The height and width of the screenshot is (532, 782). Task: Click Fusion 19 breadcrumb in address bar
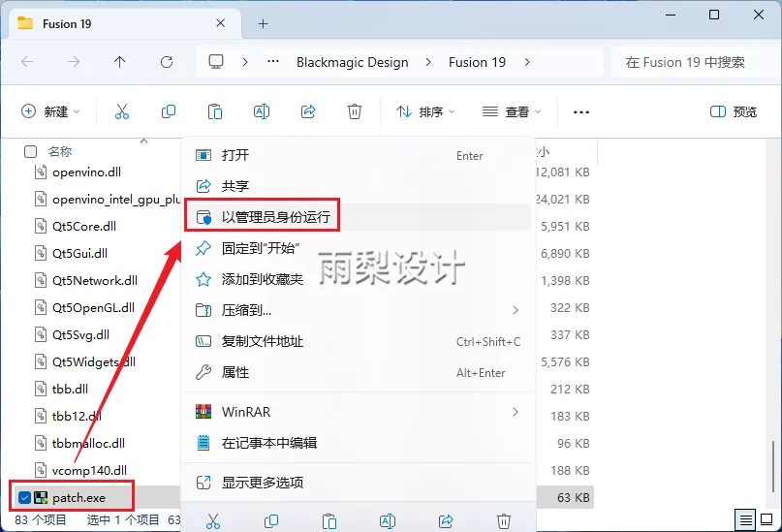tap(478, 62)
